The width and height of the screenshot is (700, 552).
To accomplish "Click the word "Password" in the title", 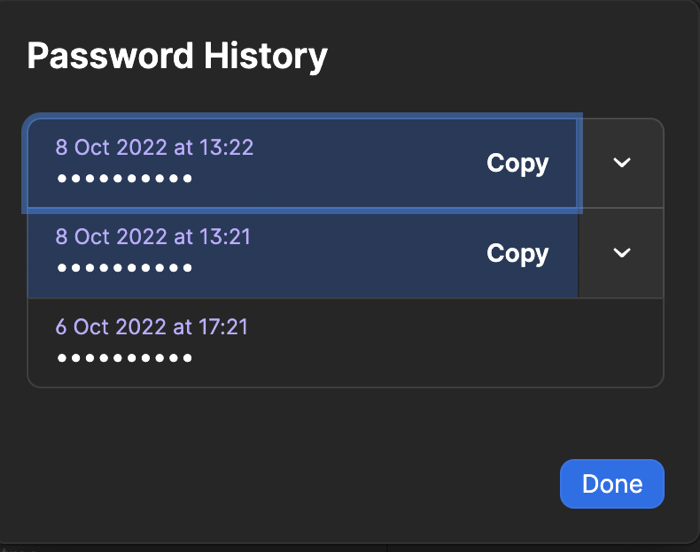I will point(111,55).
